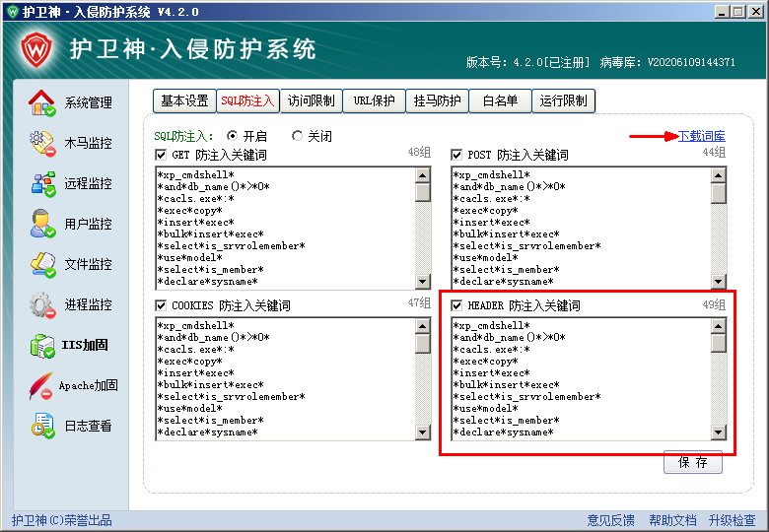Image resolution: width=769 pixels, height=532 pixels.
Task: Open 文件监控 sidebar icon
Action: coord(42,264)
